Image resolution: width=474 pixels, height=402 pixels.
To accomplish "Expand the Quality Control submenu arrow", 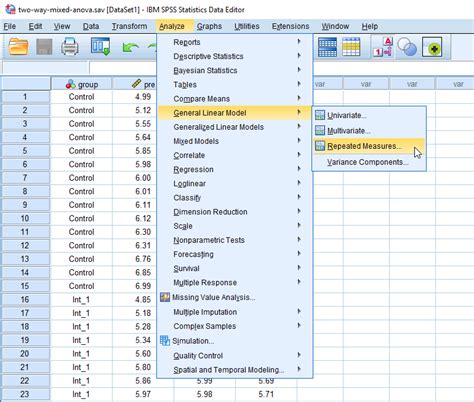I will 299,355.
